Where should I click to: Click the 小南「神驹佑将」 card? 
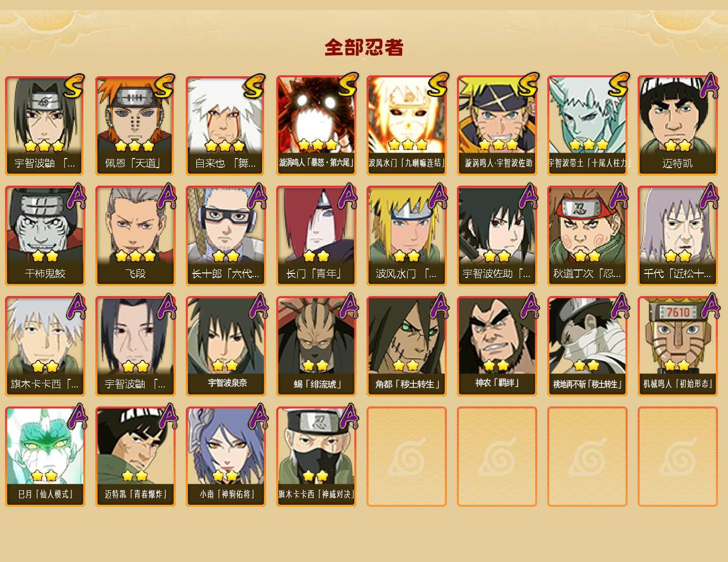click(x=226, y=457)
